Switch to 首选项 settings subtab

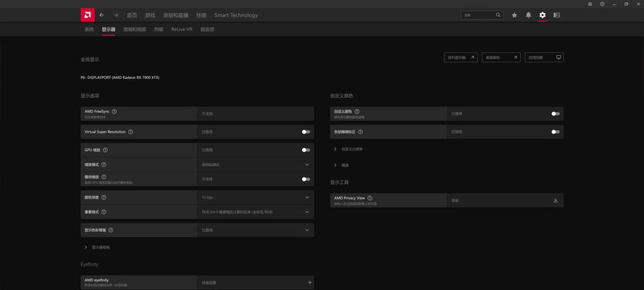[x=207, y=30]
